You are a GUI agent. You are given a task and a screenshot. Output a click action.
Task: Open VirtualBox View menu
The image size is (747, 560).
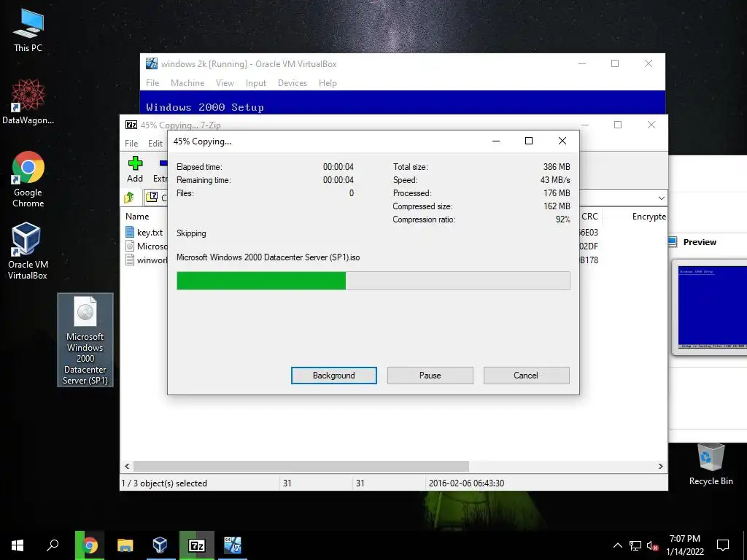tap(225, 83)
